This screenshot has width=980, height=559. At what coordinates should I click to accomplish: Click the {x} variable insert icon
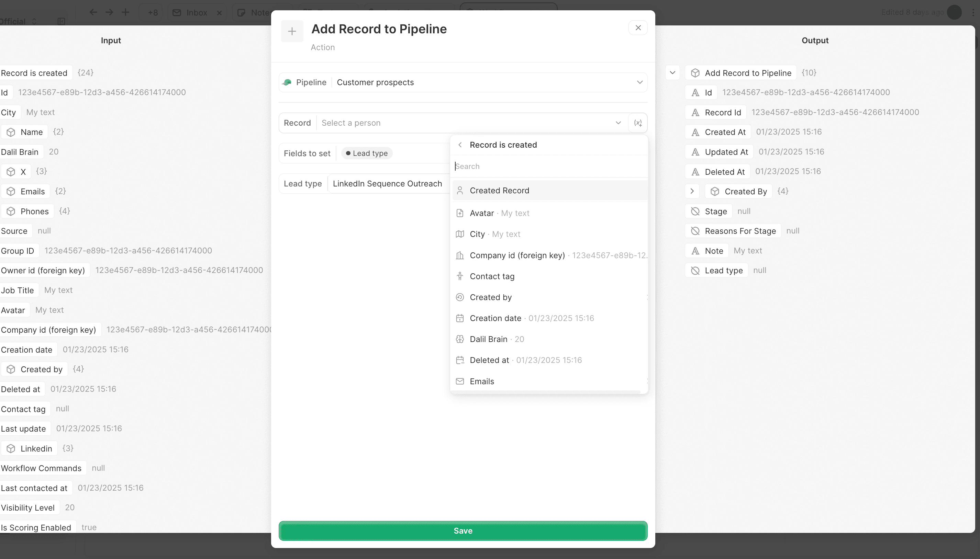click(638, 123)
